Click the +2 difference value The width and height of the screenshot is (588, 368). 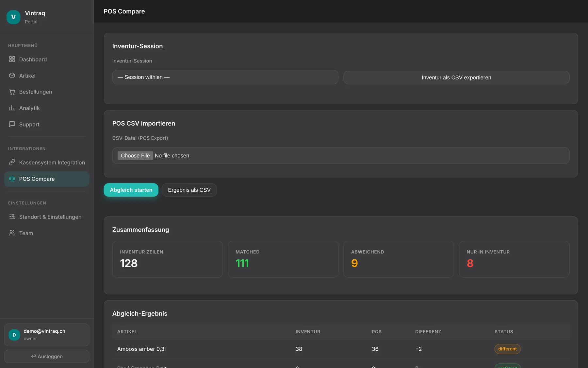(418, 349)
